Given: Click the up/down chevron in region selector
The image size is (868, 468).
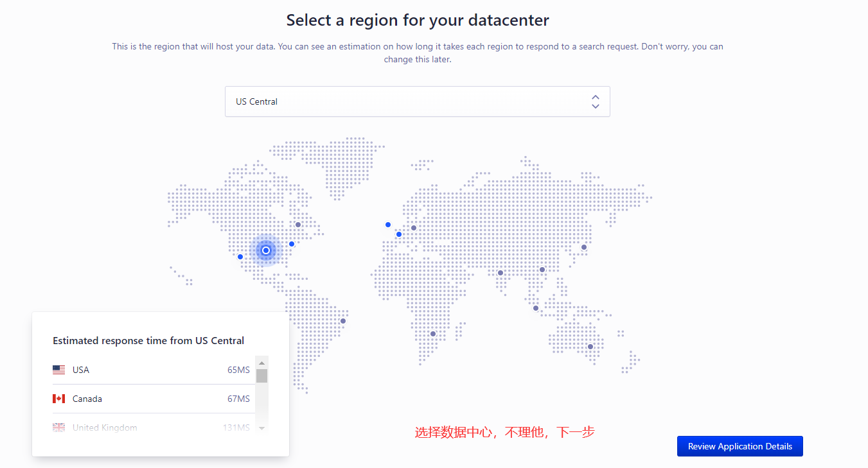Looking at the screenshot, I should tap(596, 101).
